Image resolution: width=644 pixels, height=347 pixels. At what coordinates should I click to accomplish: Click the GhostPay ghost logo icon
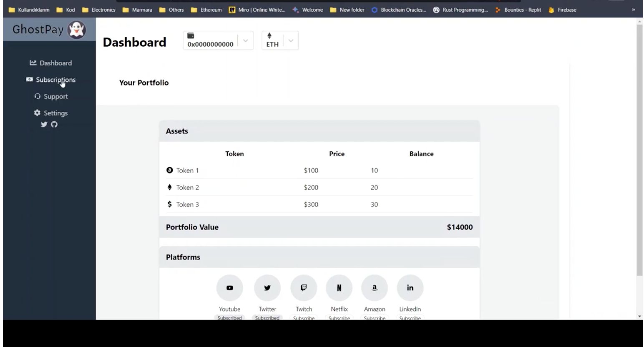click(x=77, y=30)
